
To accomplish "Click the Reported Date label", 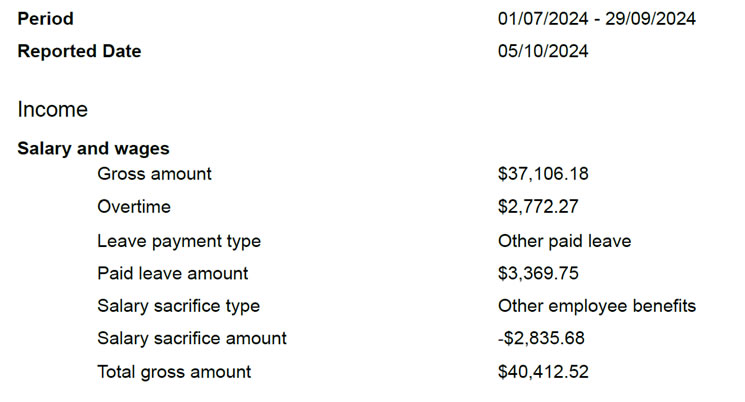I will click(79, 51).
